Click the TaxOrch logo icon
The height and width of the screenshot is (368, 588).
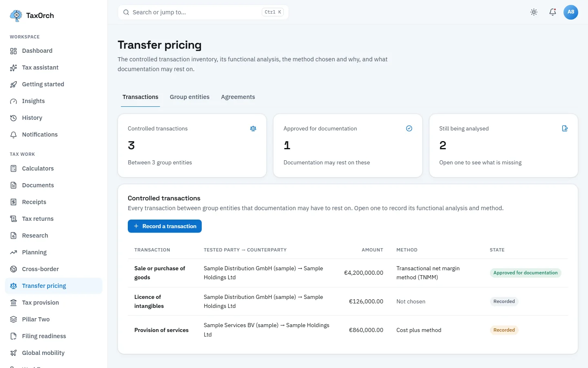[x=16, y=16]
